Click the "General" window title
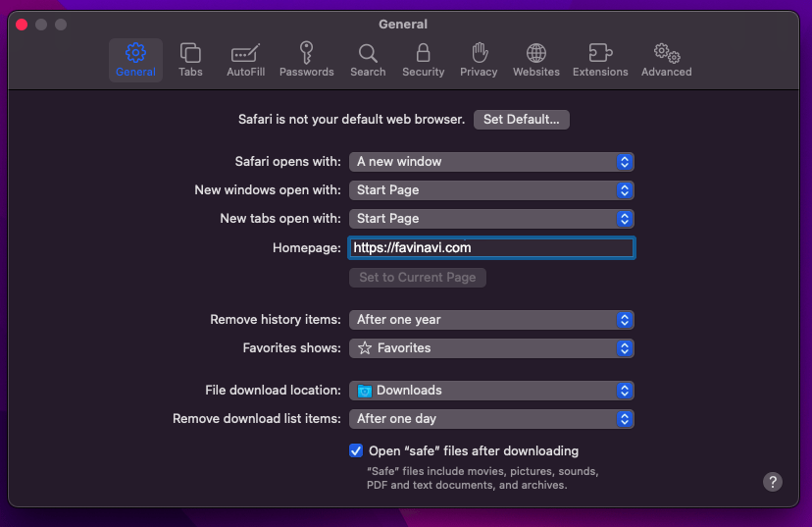Viewport: 812px width, 527px height. 403,25
